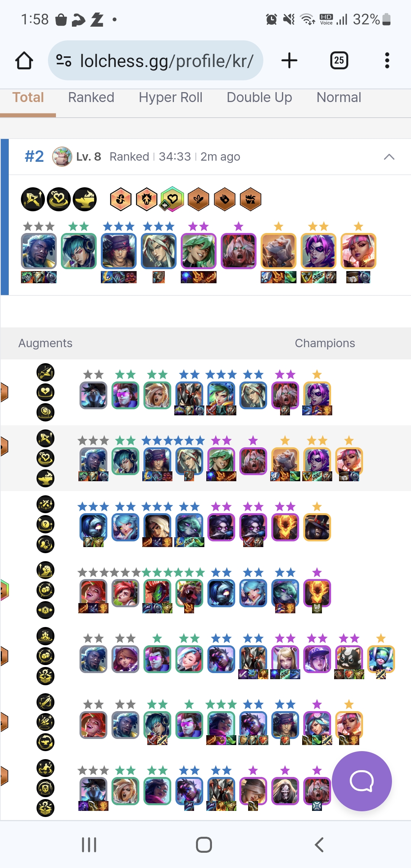Click the first augment icon in match summary

33,199
